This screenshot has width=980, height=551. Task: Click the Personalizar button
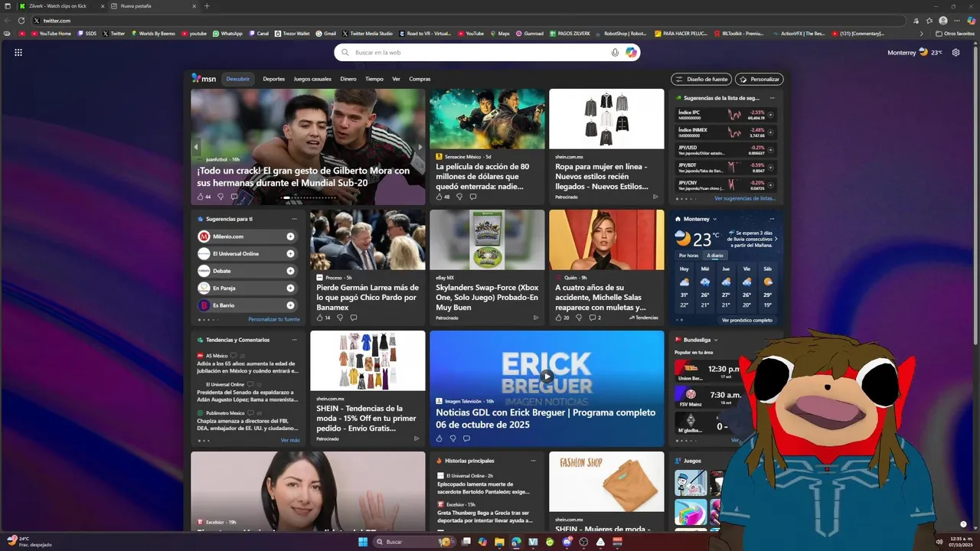[x=759, y=79]
